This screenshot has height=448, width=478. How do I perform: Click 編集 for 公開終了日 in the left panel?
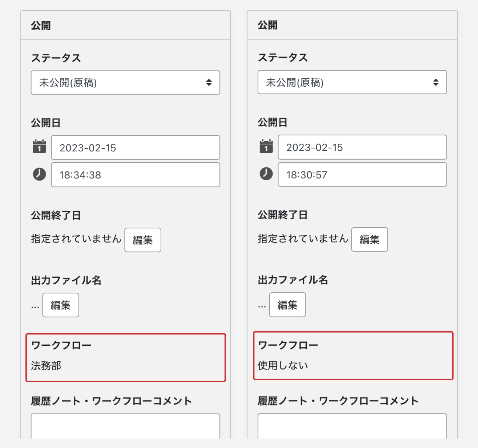click(143, 240)
